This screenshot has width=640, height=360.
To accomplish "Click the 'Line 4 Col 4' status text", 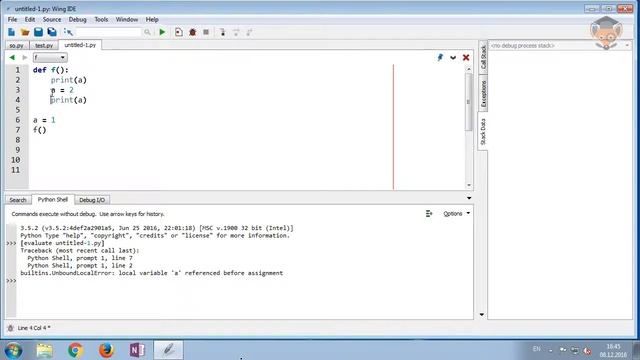I will pos(34,328).
